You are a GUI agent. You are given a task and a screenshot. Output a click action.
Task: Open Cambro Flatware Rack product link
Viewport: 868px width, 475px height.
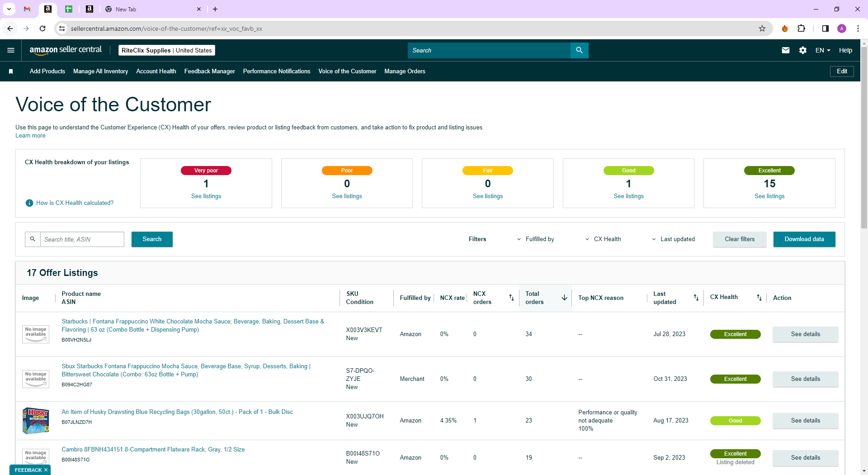[153, 450]
